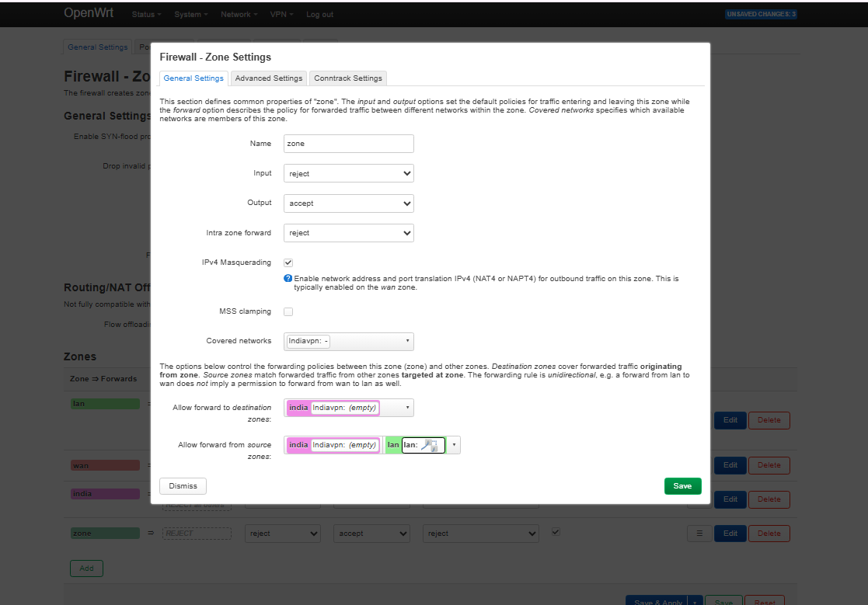Click Add to create a new zone
868x605 pixels.
(x=85, y=568)
